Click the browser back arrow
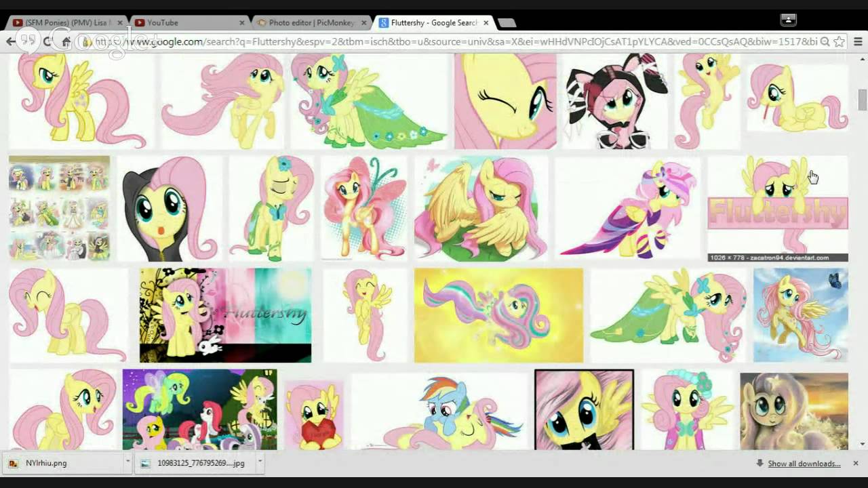This screenshot has height=488, width=868. 11,42
